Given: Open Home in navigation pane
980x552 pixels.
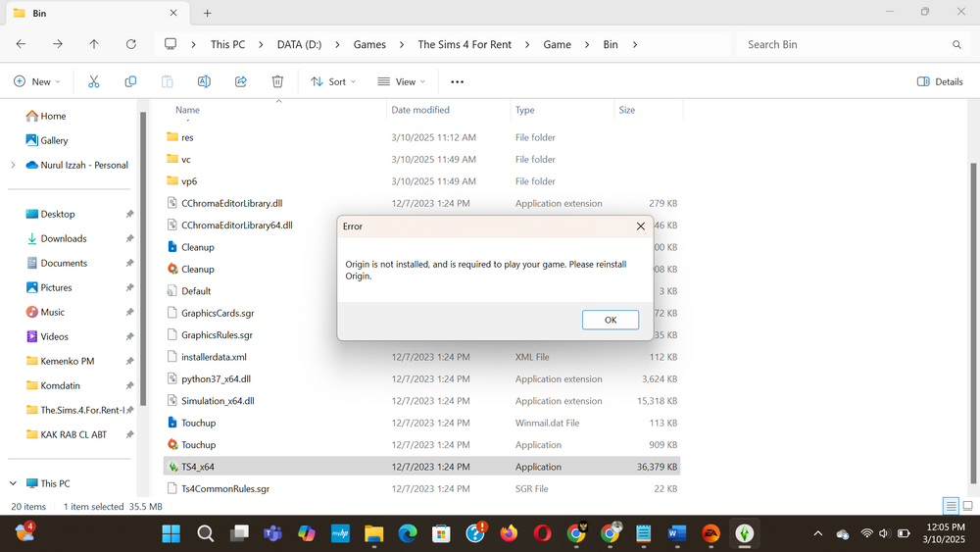Looking at the screenshot, I should click(46, 117).
